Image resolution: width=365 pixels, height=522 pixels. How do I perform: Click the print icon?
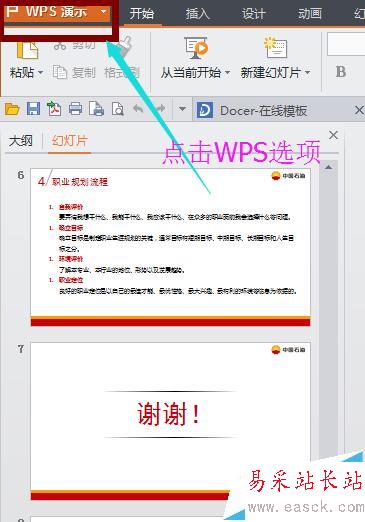click(x=75, y=109)
